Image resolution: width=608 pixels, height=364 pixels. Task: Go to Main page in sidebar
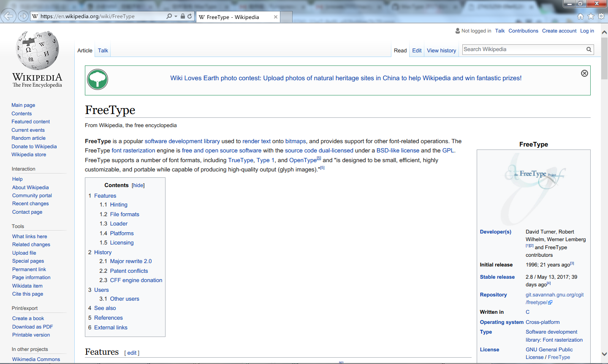(23, 105)
